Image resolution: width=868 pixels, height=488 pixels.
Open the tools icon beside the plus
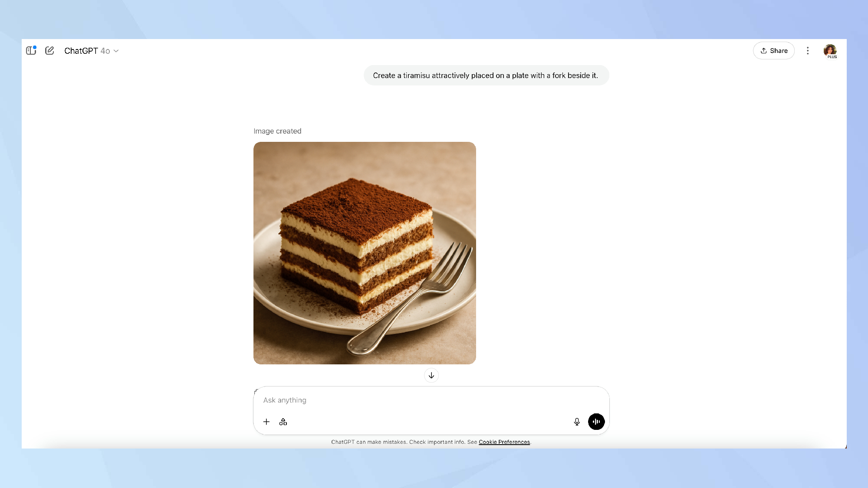(283, 422)
